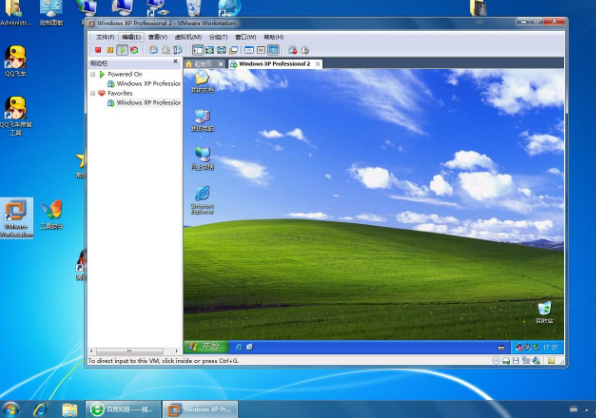Click the XP tray clock showing 17:27
Image resolution: width=596 pixels, height=418 pixels.
pos(550,347)
